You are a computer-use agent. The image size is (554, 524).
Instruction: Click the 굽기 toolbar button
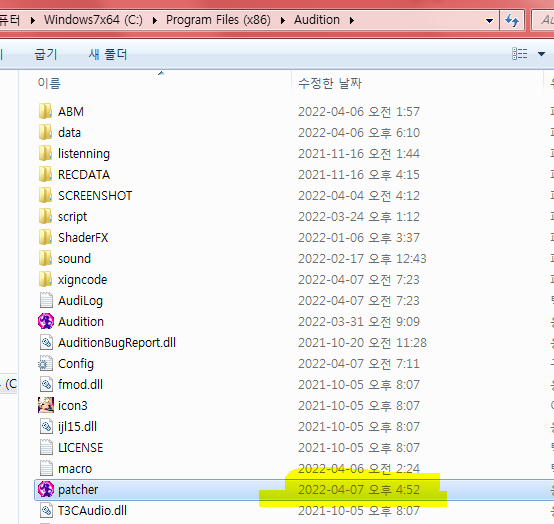pos(46,54)
